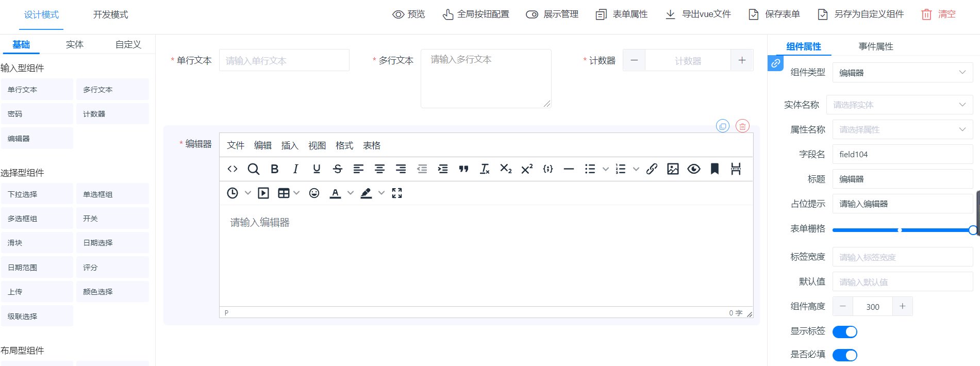Click the 多行文本 textarea
Viewport: 980px width, 366px height.
(x=486, y=78)
